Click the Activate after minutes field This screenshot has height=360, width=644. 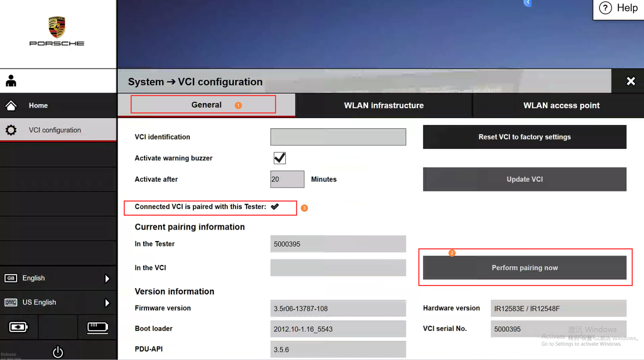tap(287, 179)
